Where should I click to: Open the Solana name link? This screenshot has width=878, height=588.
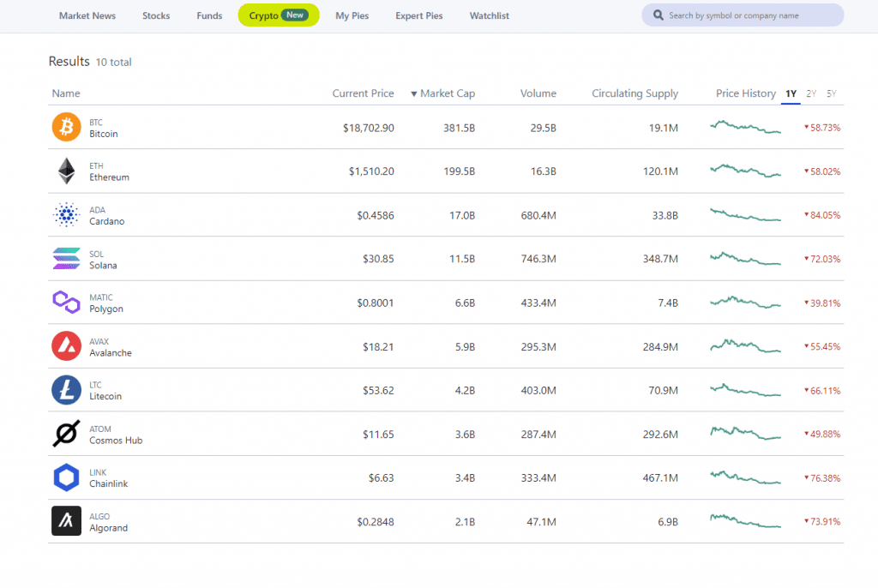[103, 266]
